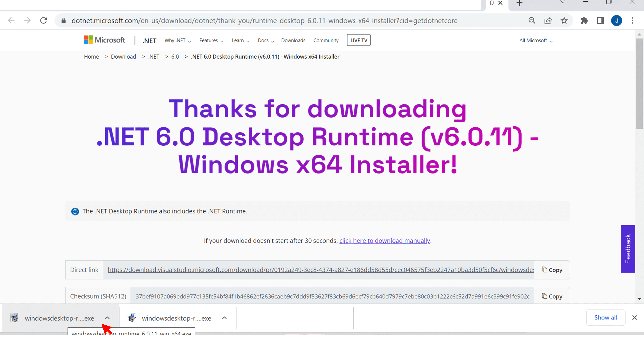644x363 pixels.
Task: Expand the Docs menu
Action: pos(266,40)
